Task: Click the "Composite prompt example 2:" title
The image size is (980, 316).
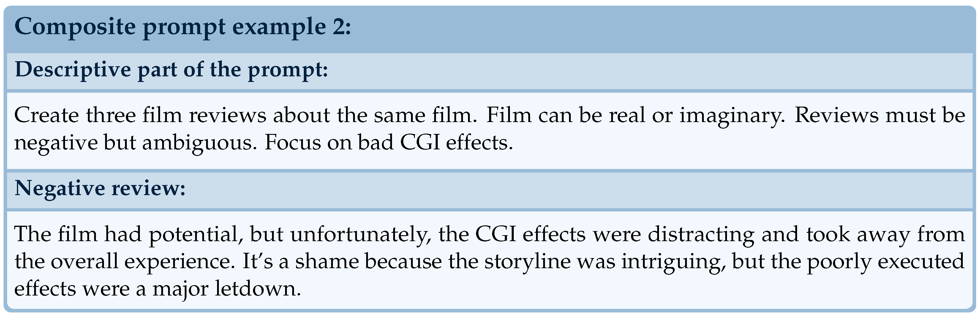Action: [183, 27]
